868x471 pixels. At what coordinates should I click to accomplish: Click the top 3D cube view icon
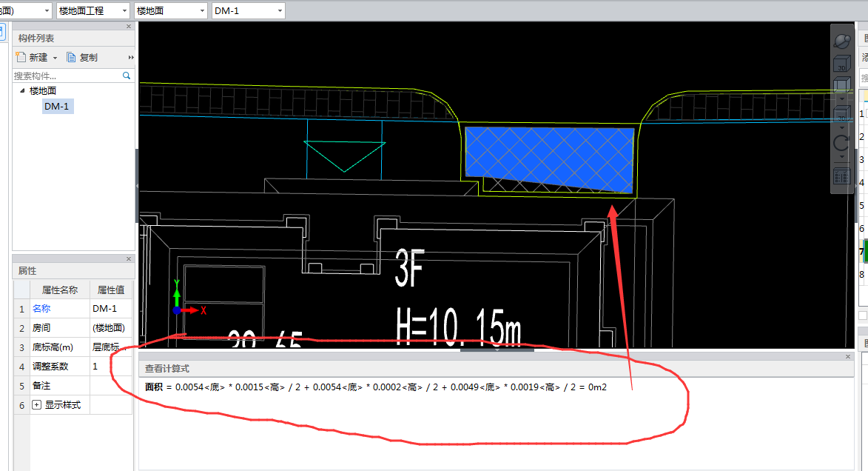[x=842, y=63]
